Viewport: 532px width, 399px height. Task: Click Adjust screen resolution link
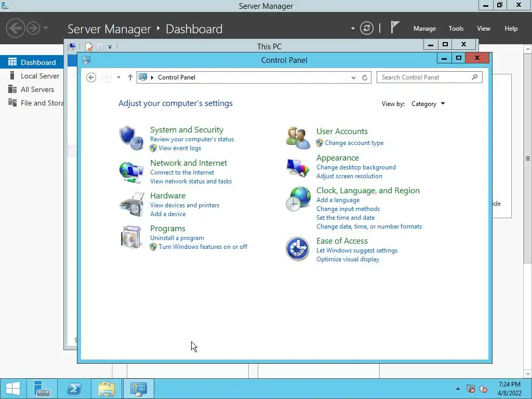click(x=349, y=176)
